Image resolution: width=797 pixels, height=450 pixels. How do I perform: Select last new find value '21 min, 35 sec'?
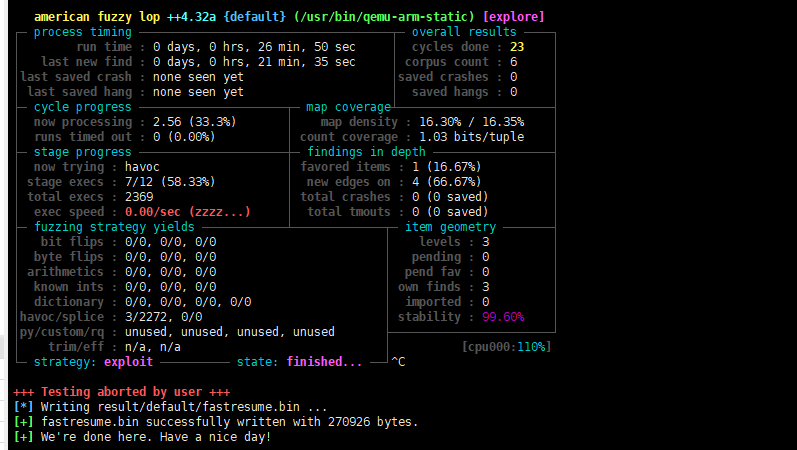tap(307, 62)
